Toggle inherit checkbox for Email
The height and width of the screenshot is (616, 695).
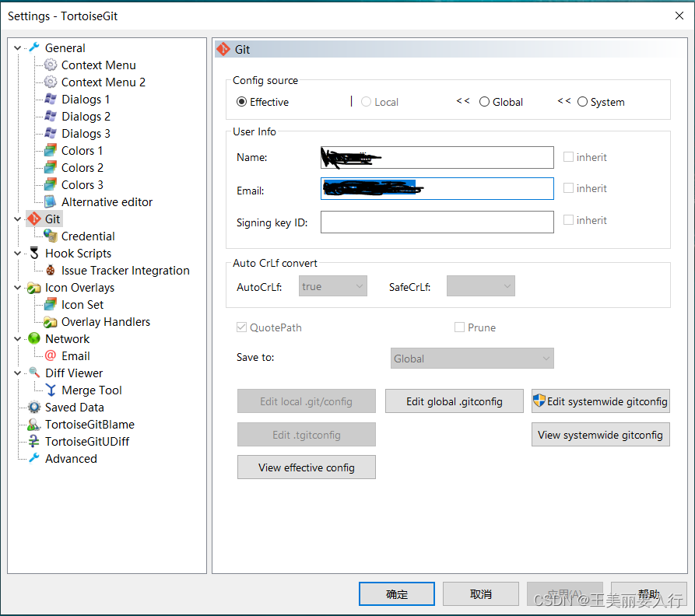click(568, 187)
